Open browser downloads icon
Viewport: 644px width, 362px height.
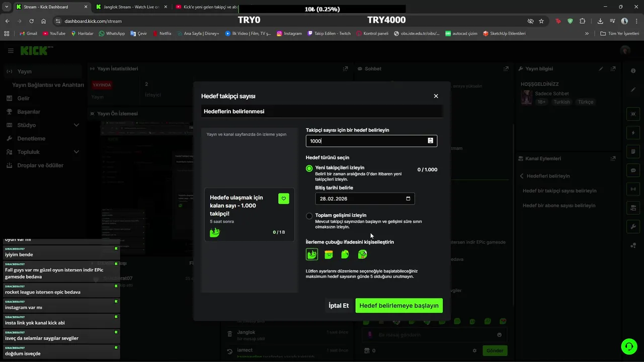[600, 21]
